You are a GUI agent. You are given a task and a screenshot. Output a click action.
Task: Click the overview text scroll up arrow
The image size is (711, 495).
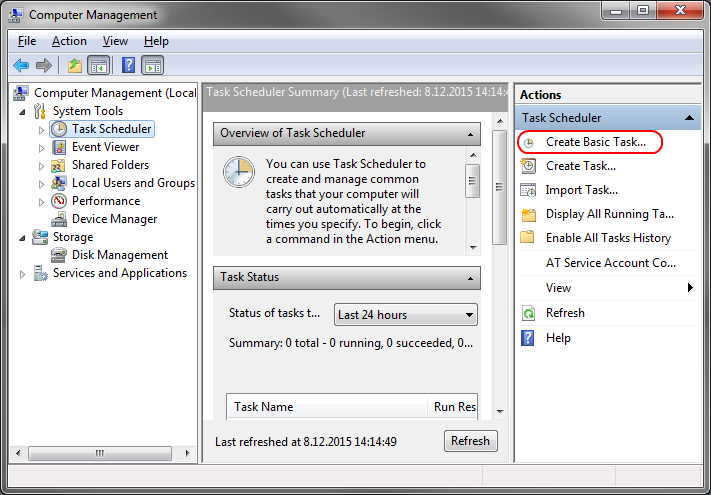coord(473,155)
